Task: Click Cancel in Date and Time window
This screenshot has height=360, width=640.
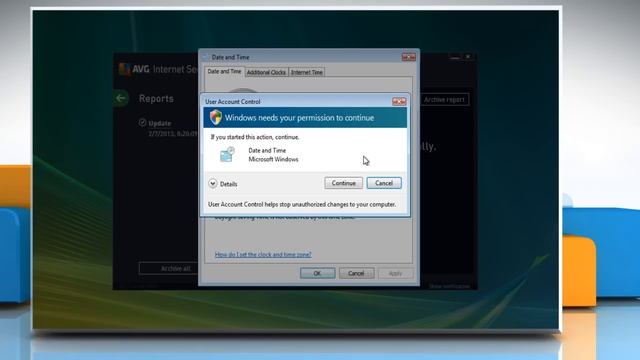Action: point(356,273)
